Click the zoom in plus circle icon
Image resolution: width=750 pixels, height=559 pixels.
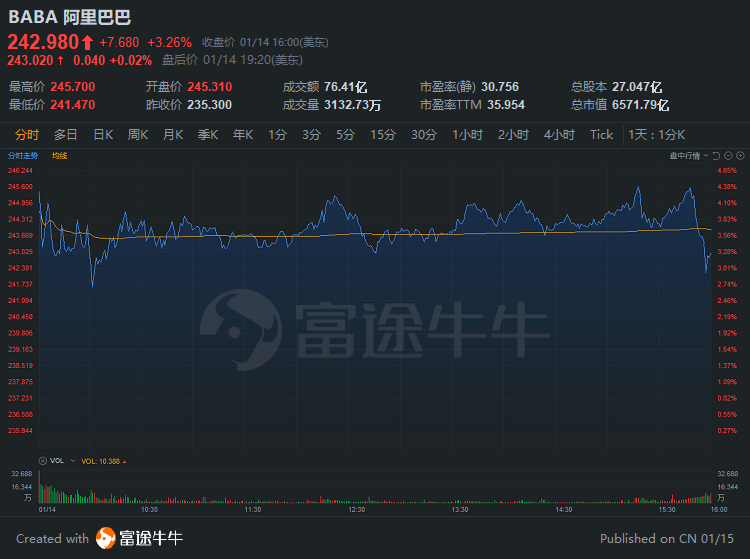pos(740,156)
